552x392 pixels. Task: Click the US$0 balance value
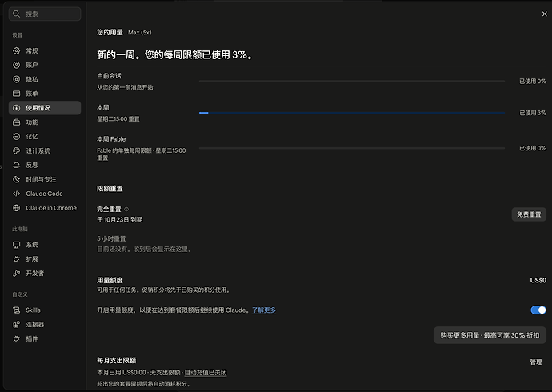pos(538,280)
